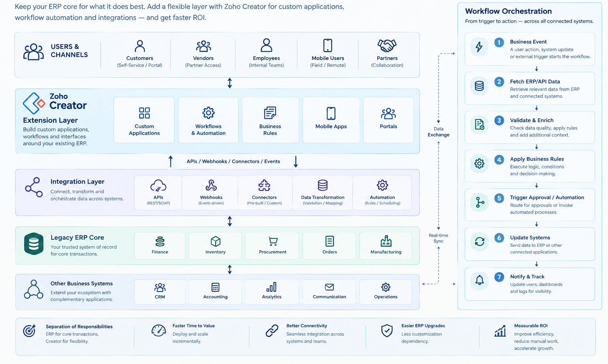Click the CRM people icon

click(160, 287)
